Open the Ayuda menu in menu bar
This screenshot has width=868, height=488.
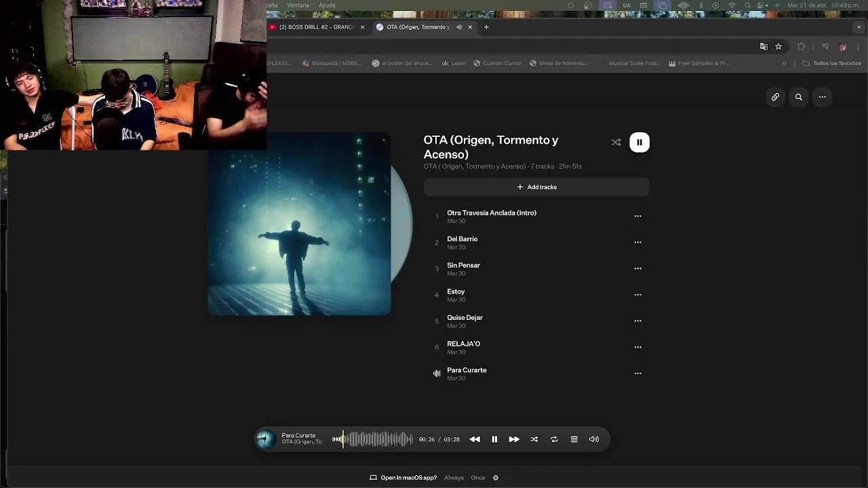[x=327, y=5]
